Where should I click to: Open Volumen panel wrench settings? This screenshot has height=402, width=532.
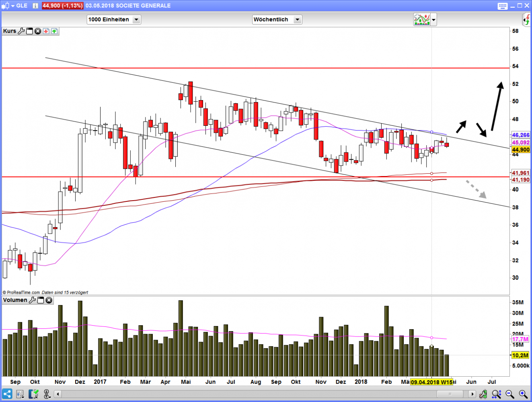click(x=32, y=300)
